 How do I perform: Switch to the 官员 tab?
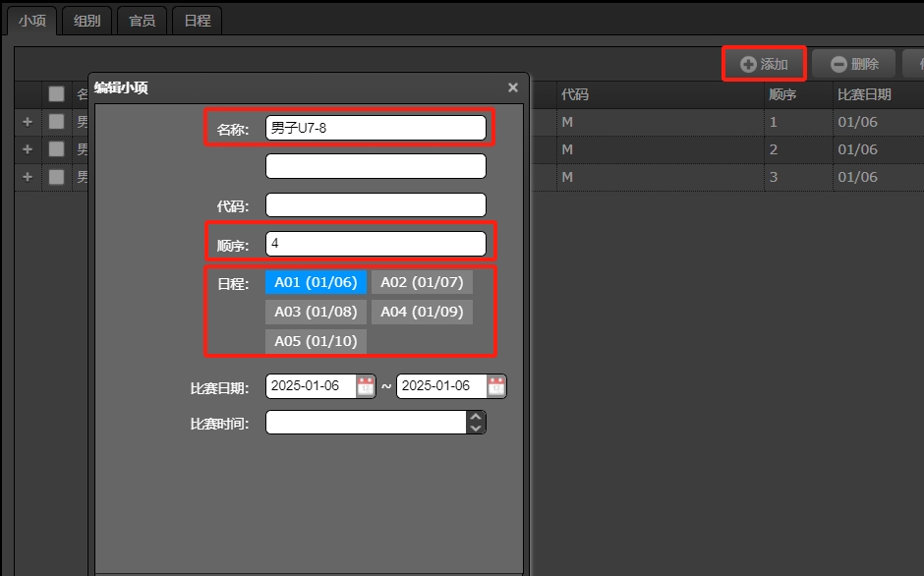tap(143, 20)
